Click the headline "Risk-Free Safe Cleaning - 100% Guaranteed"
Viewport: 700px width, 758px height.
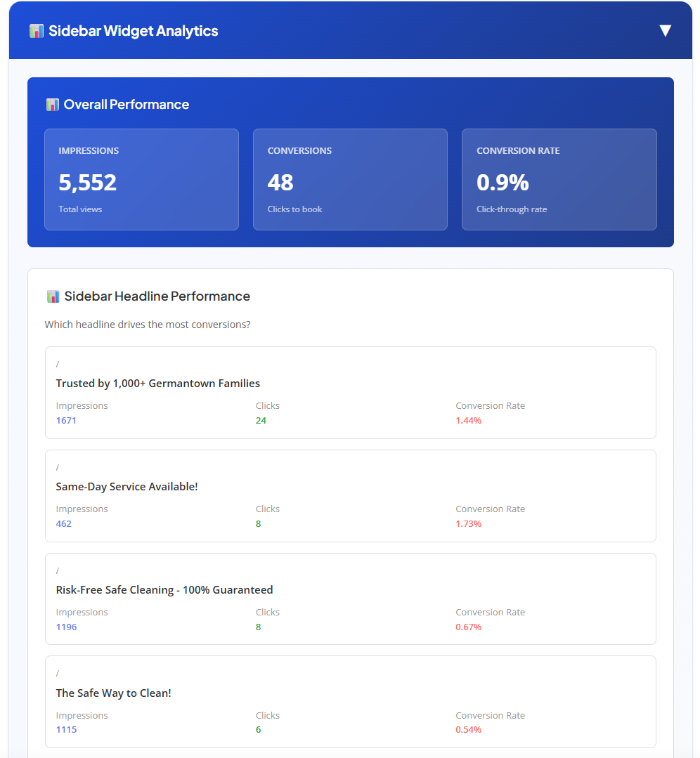164,589
